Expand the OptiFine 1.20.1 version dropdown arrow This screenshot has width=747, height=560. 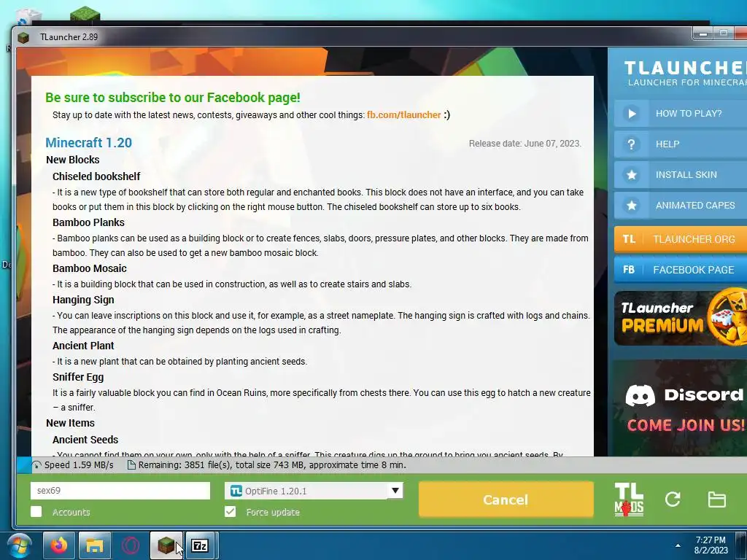[395, 491]
